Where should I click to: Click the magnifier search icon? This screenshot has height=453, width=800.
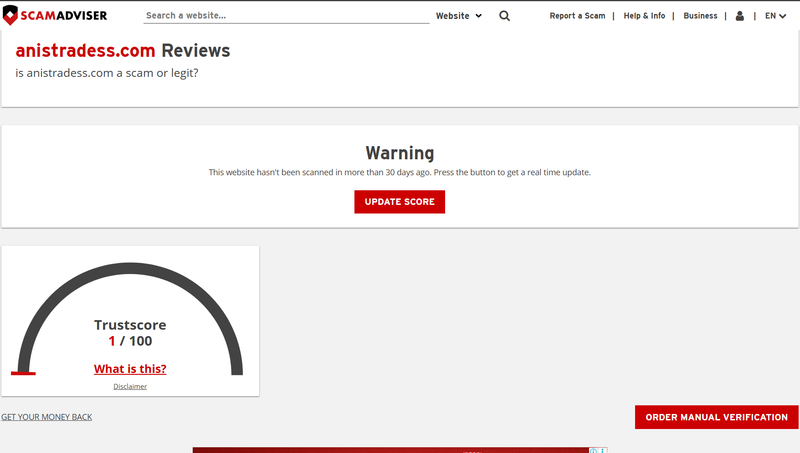(504, 16)
